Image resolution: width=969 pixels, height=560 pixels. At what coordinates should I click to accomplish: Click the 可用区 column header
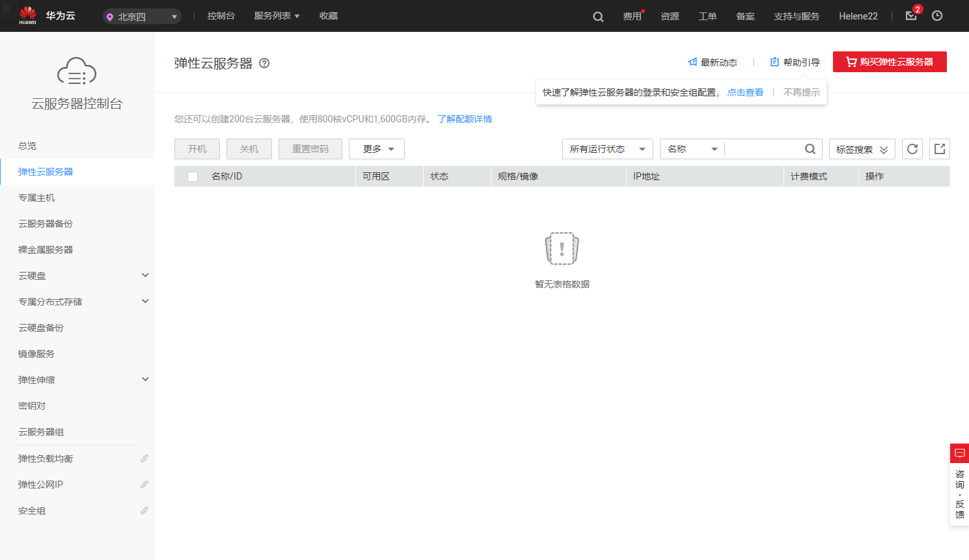coord(376,176)
